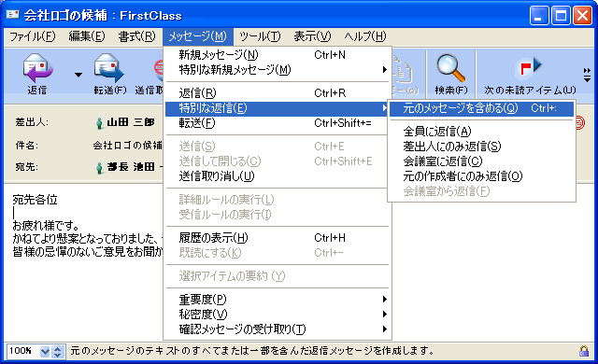598x364 pixels.
Task: Click the 検索 magnifying glass icon
Action: pyautogui.click(x=450, y=68)
